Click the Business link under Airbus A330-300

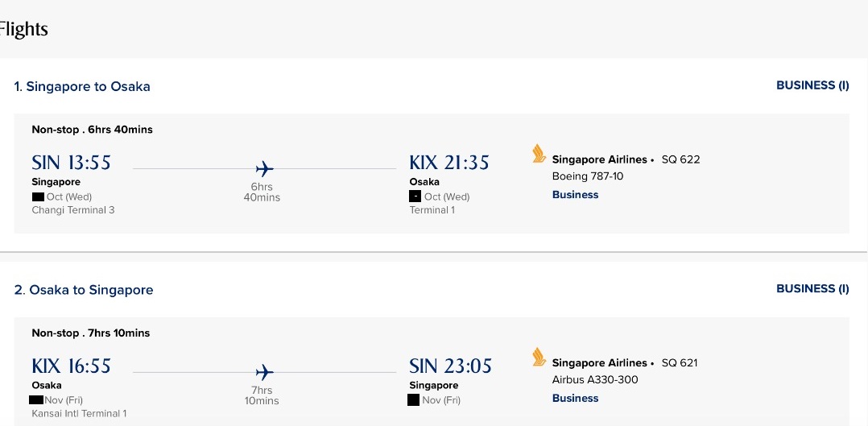click(575, 399)
